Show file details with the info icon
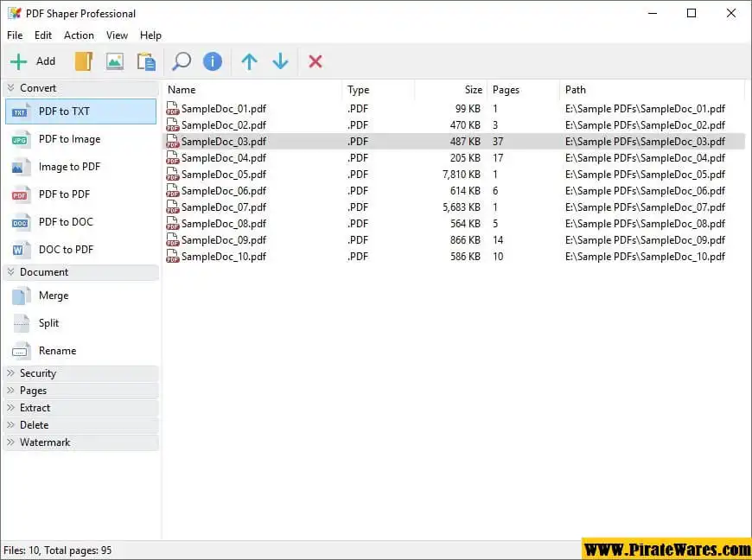 [x=212, y=61]
